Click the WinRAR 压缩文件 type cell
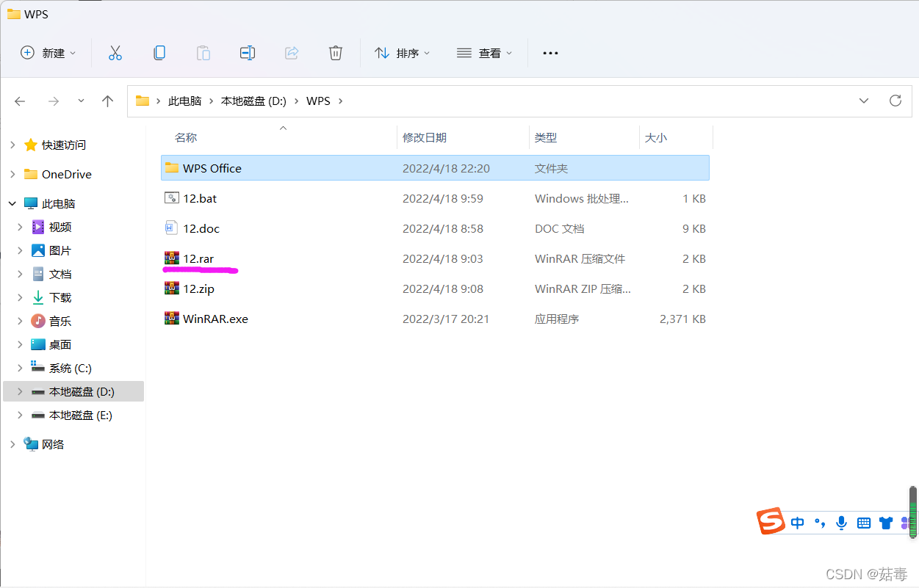919x588 pixels. [x=580, y=258]
